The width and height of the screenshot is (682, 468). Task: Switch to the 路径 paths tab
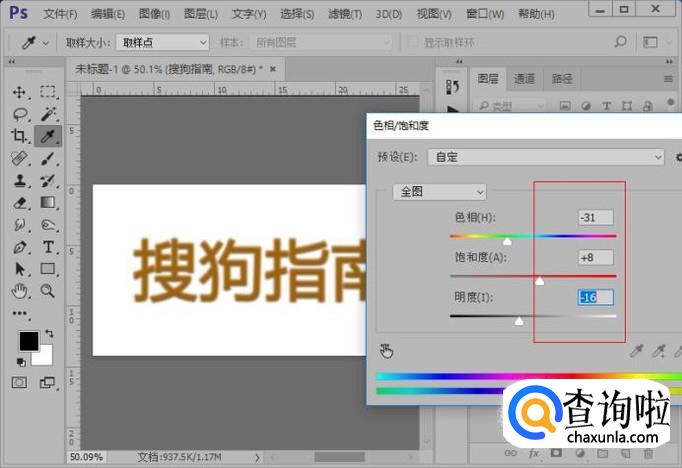click(562, 79)
